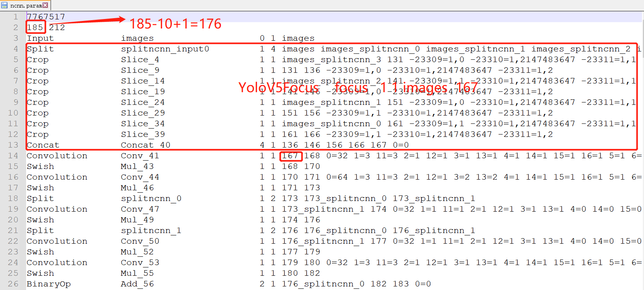644x290 pixels.
Task: Click the Input layer type on line 3
Action: (40, 38)
